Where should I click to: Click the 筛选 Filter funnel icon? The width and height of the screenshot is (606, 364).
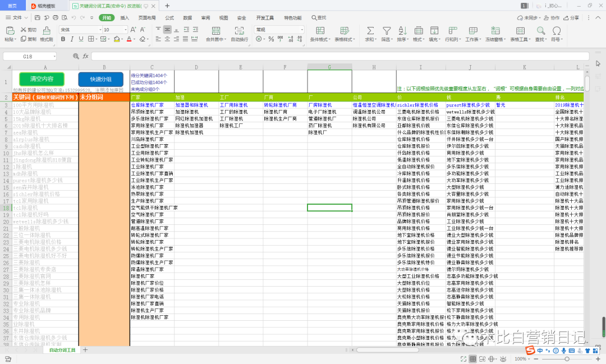(x=387, y=31)
